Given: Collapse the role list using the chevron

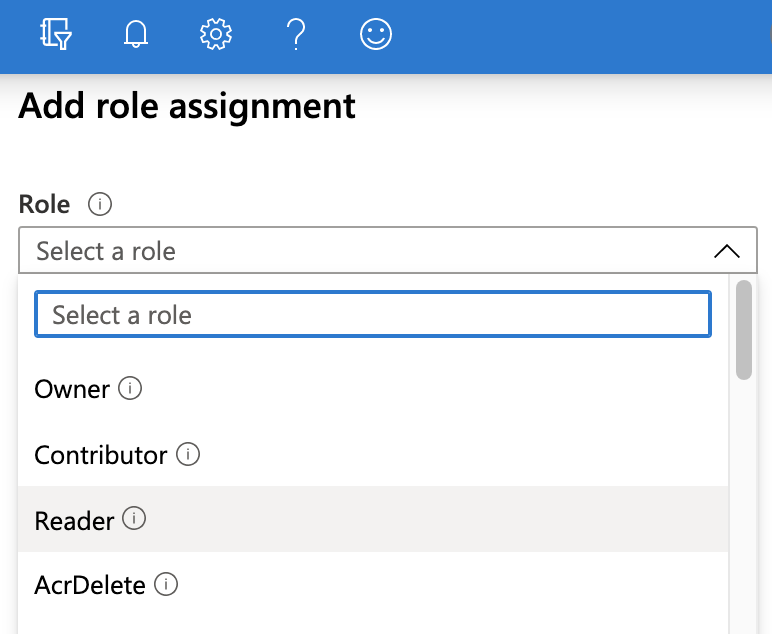Looking at the screenshot, I should coord(727,251).
